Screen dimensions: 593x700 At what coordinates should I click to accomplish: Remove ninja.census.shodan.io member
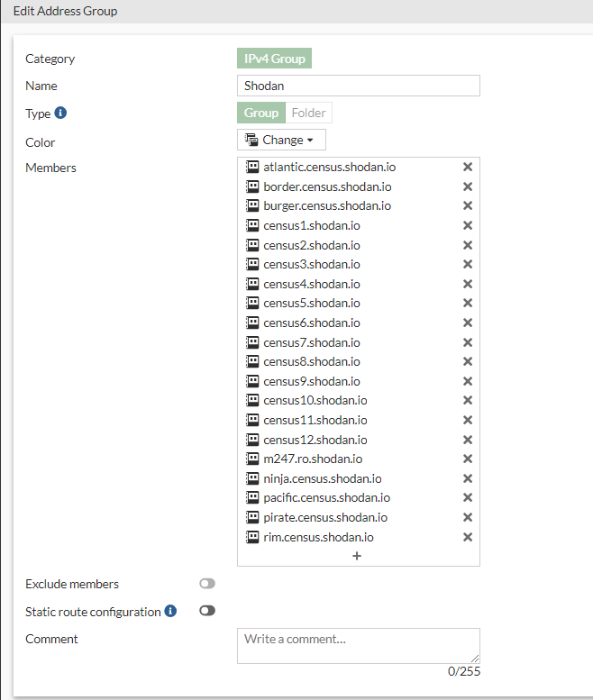point(468,478)
